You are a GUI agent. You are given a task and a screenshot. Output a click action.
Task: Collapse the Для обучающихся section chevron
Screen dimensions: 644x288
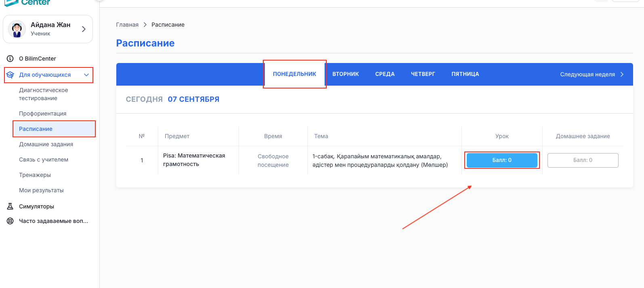point(86,75)
